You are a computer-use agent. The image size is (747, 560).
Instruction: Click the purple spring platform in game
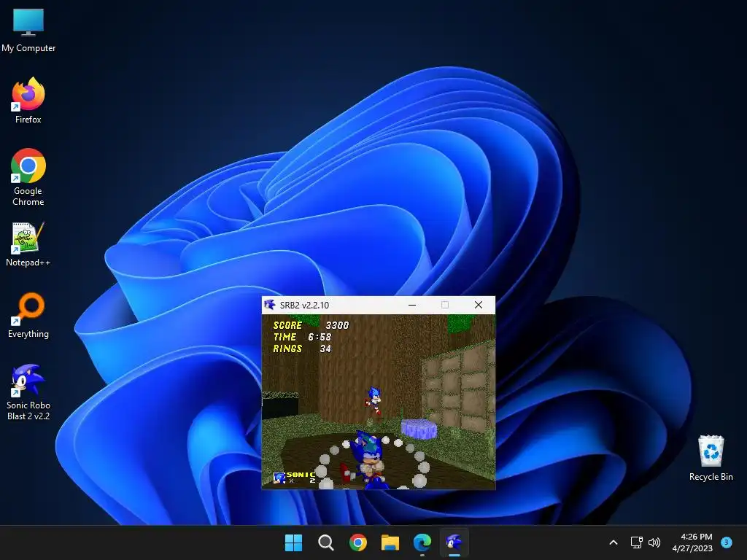click(419, 429)
